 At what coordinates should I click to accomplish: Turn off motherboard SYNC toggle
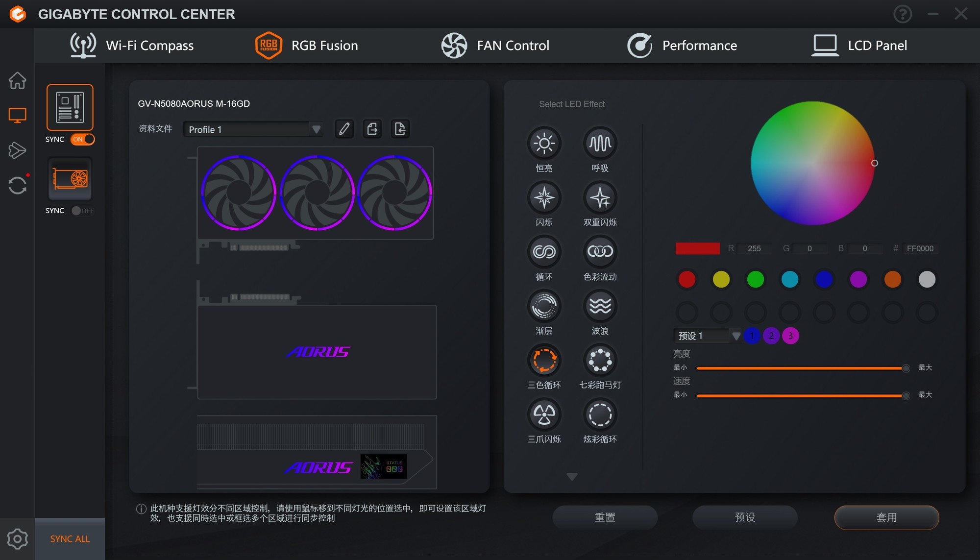click(x=82, y=139)
